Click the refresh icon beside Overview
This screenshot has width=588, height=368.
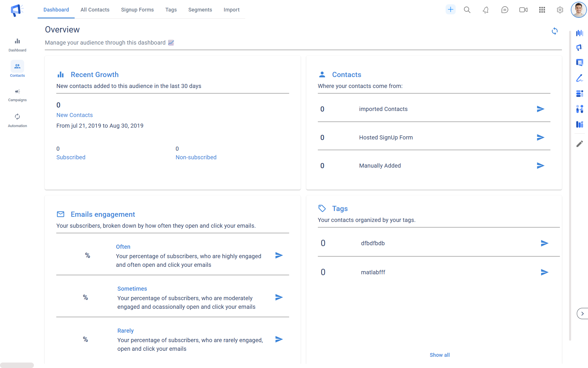pos(554,31)
